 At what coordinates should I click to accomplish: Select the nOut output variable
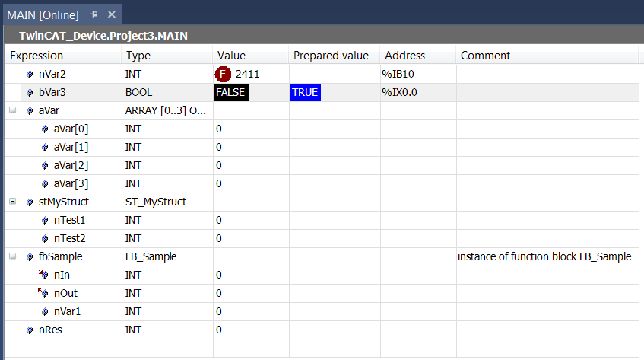pyautogui.click(x=65, y=293)
